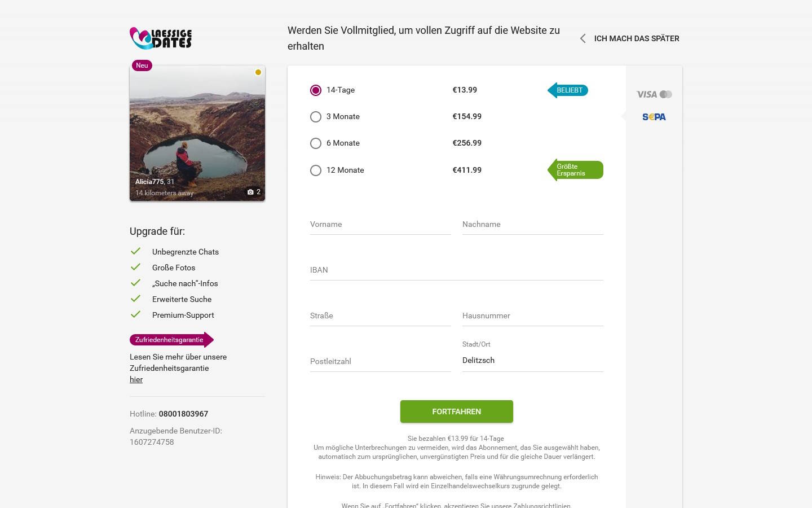Click the Stadt/Ort field showing Delitzsch
This screenshot has height=508, width=812.
click(x=533, y=360)
